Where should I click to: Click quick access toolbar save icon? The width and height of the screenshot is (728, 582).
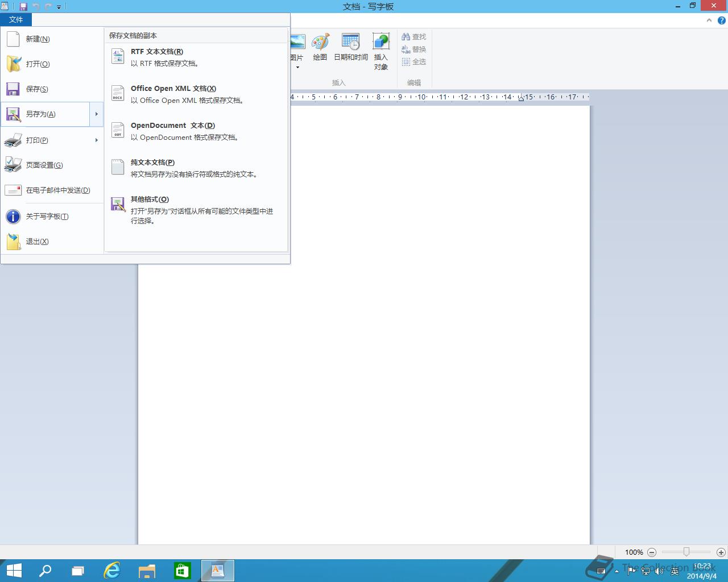pyautogui.click(x=23, y=7)
